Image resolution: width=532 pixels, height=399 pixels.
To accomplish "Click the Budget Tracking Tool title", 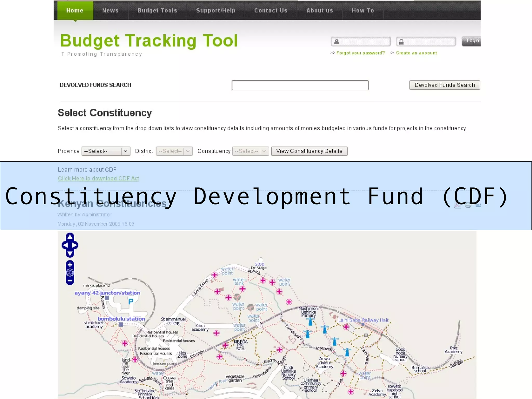I will 149,41.
